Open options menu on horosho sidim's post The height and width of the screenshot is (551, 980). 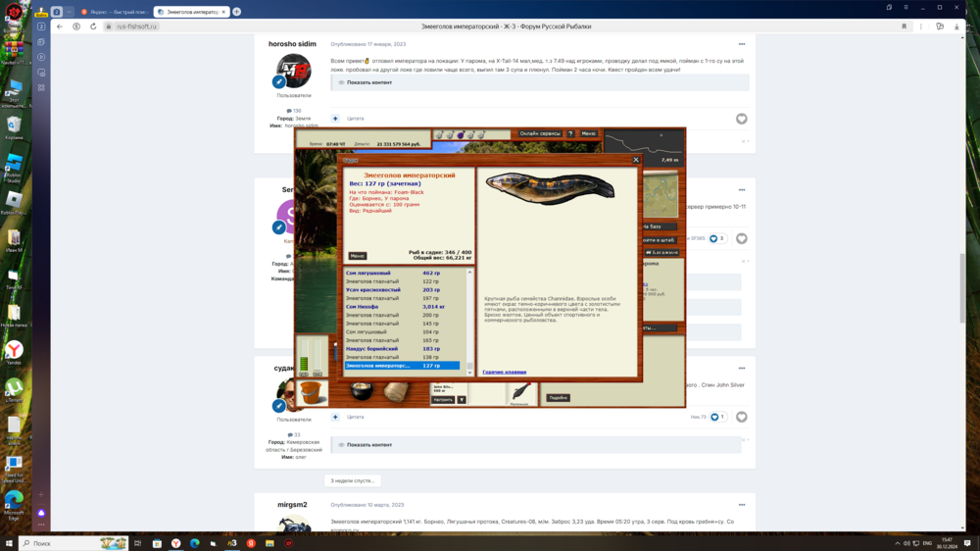click(741, 44)
